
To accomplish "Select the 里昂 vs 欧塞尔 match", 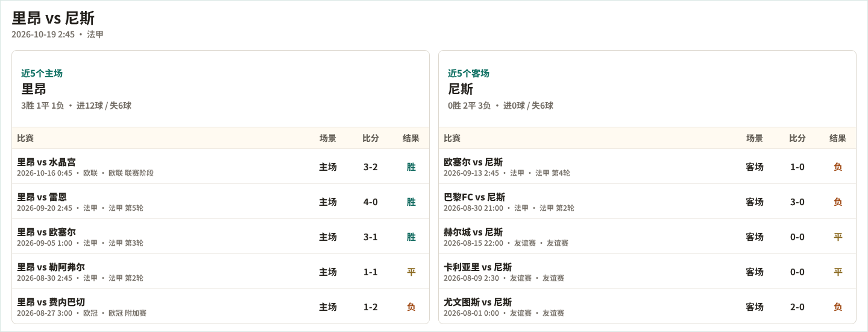I will pyautogui.click(x=221, y=237).
